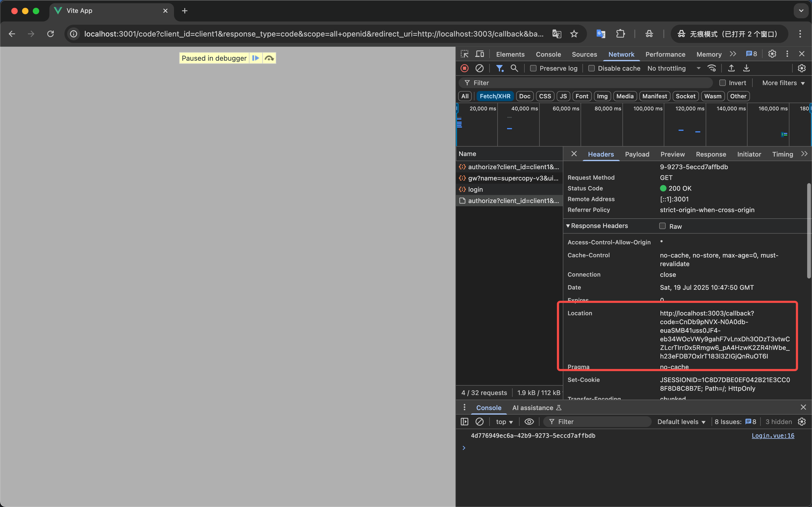
Task: Open Chrome tab search dropdown
Action: tap(801, 11)
